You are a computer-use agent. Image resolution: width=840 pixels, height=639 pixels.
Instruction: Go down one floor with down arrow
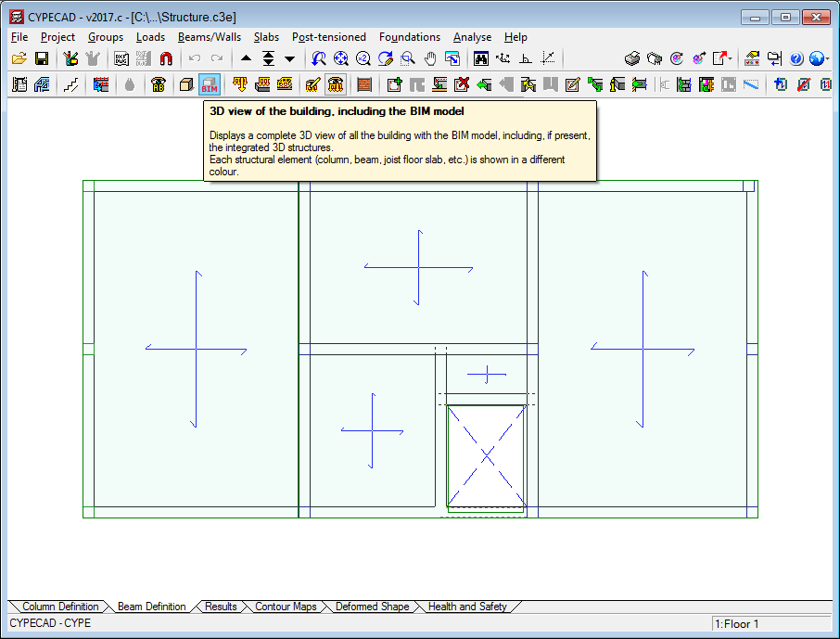pos(289,58)
